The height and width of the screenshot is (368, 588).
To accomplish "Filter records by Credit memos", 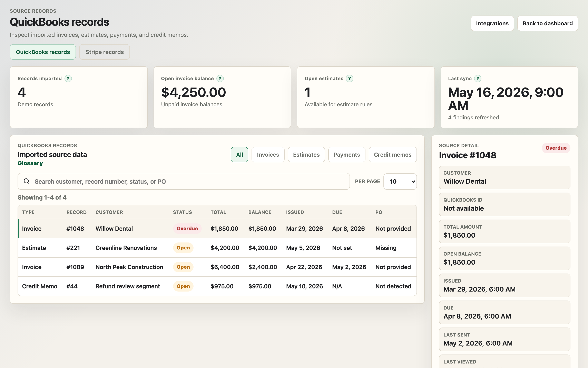I will (x=392, y=155).
